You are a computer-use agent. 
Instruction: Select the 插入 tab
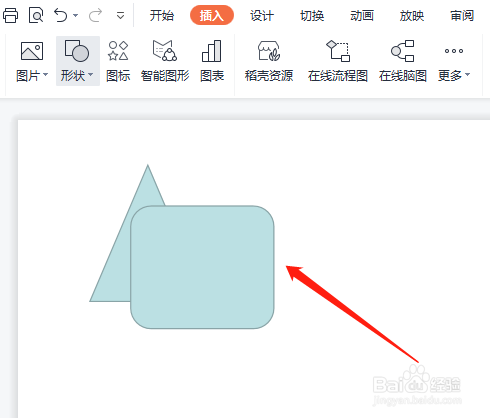coord(212,15)
